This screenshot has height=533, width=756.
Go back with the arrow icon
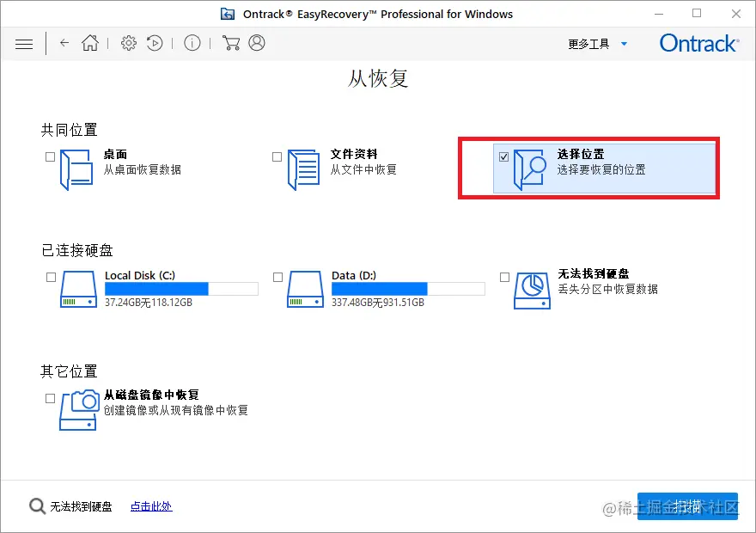64,43
